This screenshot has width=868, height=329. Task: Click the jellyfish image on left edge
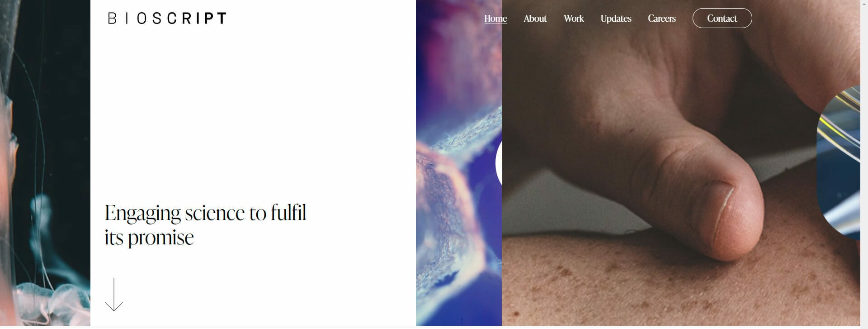pyautogui.click(x=45, y=163)
